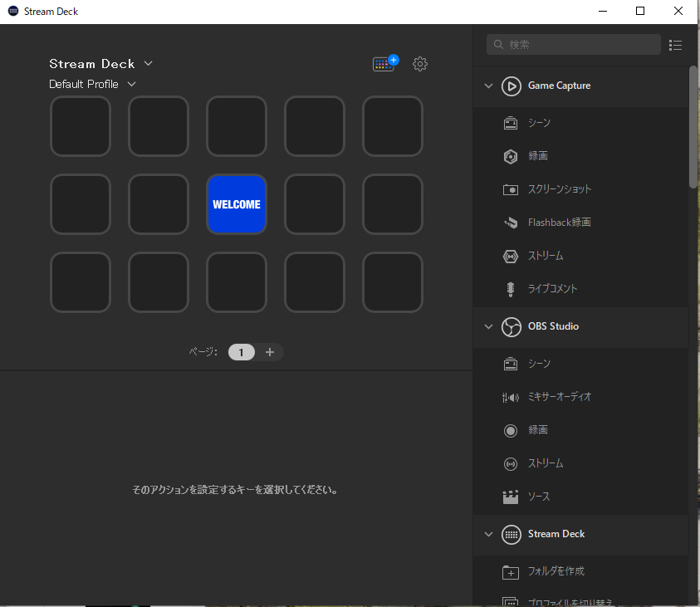Collapse the OBS Studio category
Screen dimensions: 700x607
click(488, 326)
